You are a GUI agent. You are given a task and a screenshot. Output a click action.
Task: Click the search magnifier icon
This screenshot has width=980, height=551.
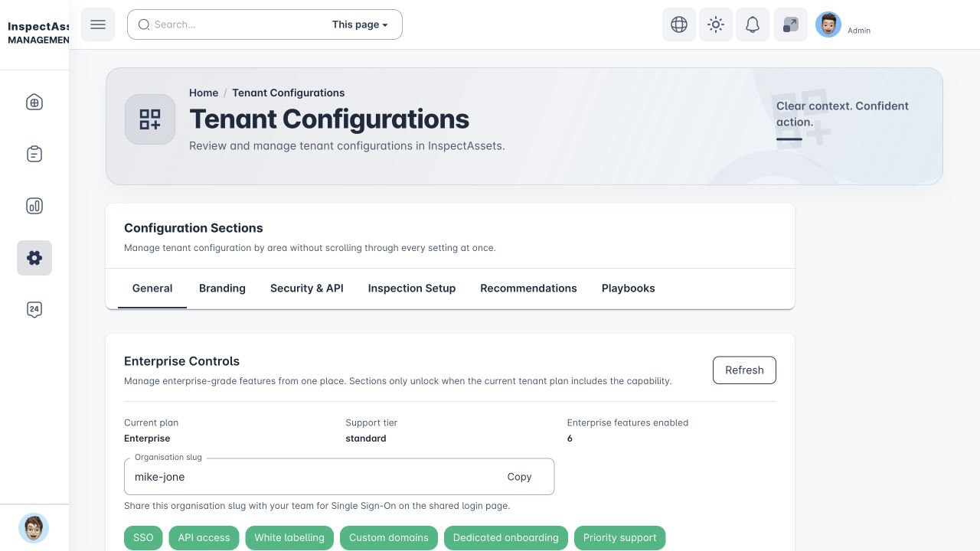144,24
